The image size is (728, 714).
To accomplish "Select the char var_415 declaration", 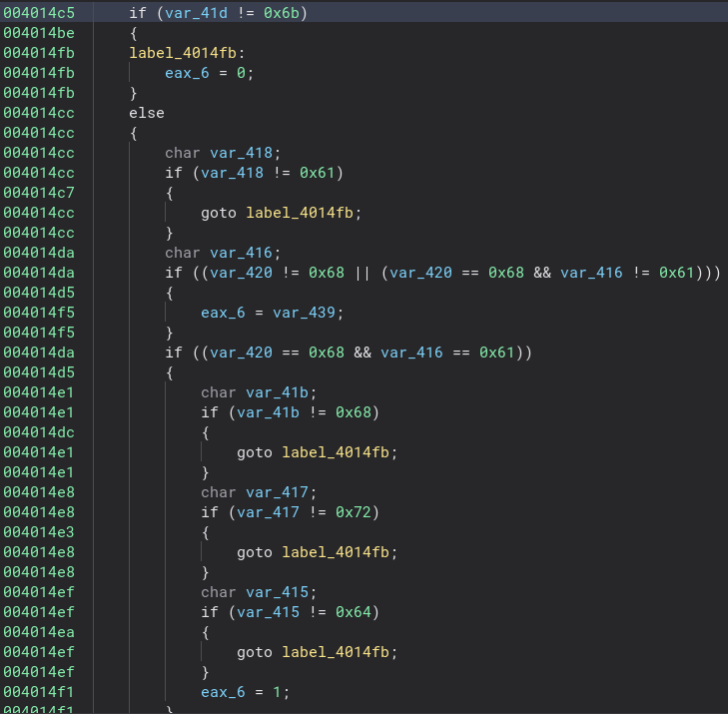I will (259, 592).
